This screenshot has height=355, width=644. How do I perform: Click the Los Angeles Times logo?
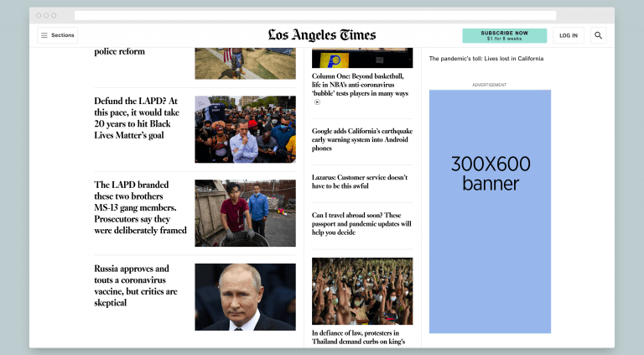322,35
